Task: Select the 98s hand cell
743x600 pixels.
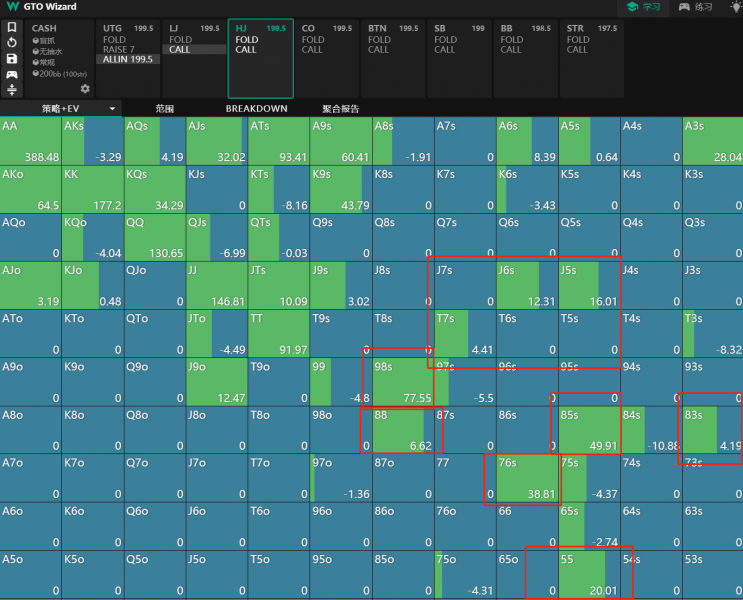Action: tap(402, 381)
